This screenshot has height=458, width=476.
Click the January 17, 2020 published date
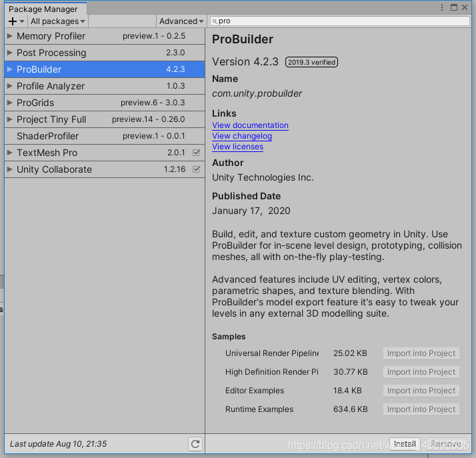(251, 211)
